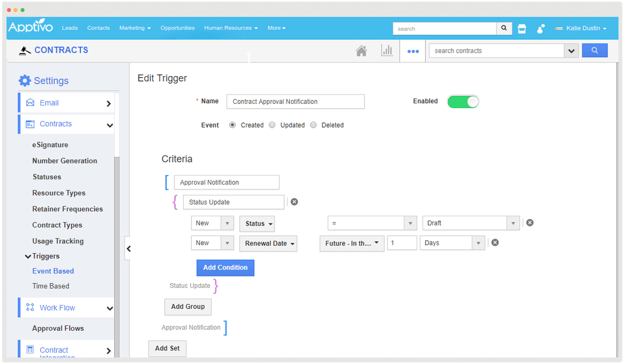Remove the Status Update group with X icon
Image resolution: width=625 pixels, height=364 pixels.
click(x=294, y=202)
